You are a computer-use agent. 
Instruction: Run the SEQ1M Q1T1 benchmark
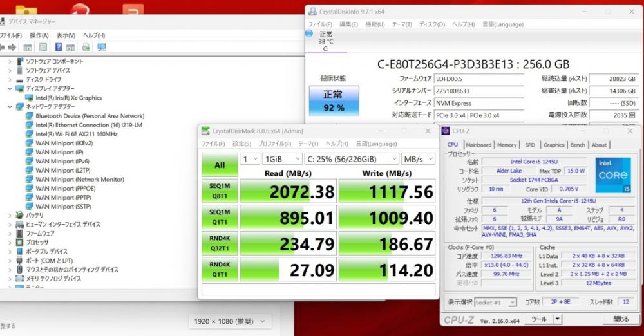point(220,217)
